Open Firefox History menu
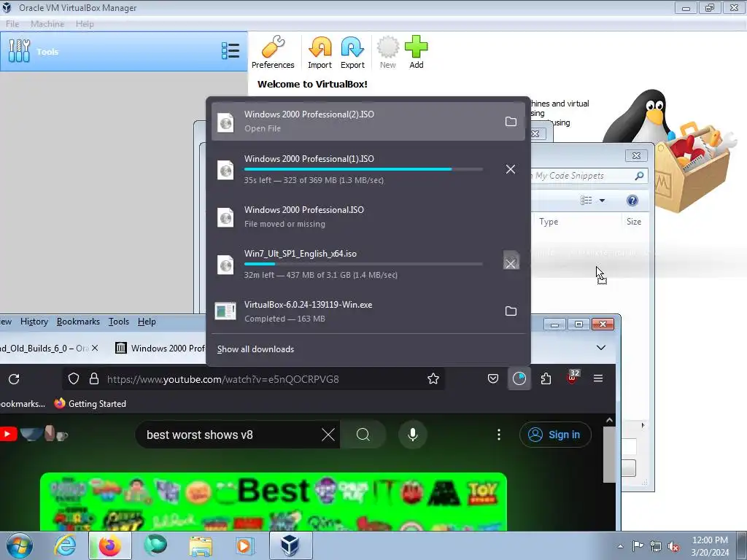747x560 pixels. (34, 322)
